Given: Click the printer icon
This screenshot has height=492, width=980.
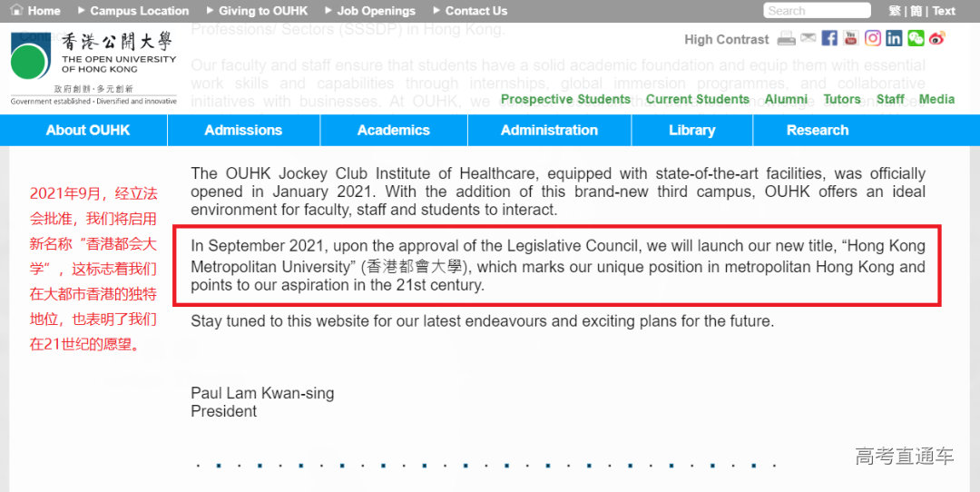Looking at the screenshot, I should coord(786,38).
